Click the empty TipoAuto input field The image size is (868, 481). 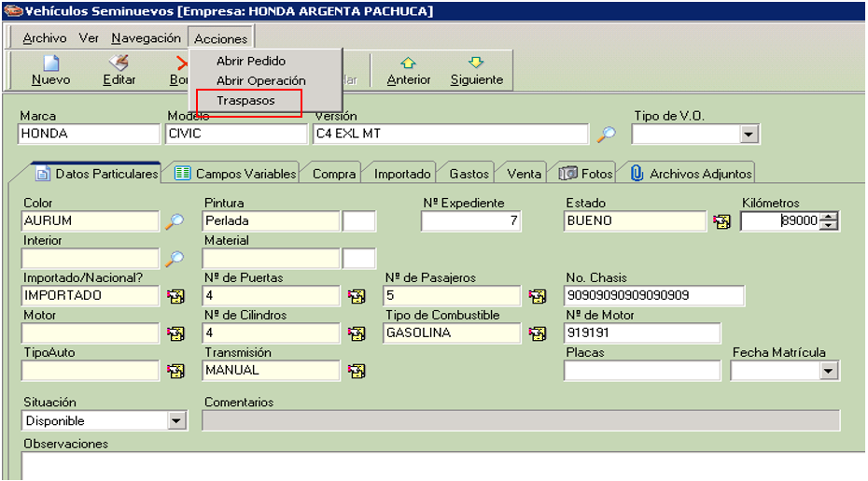pos(91,371)
